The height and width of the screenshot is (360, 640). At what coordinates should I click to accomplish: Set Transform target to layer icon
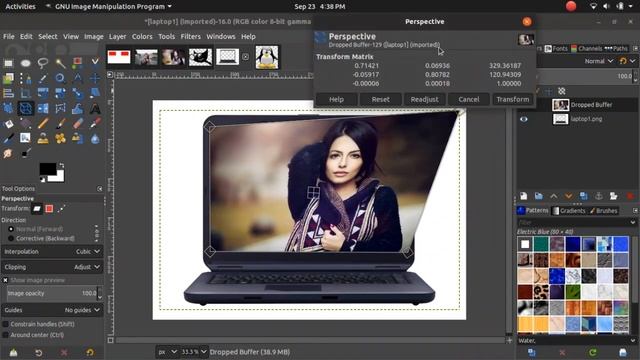[x=37, y=209]
